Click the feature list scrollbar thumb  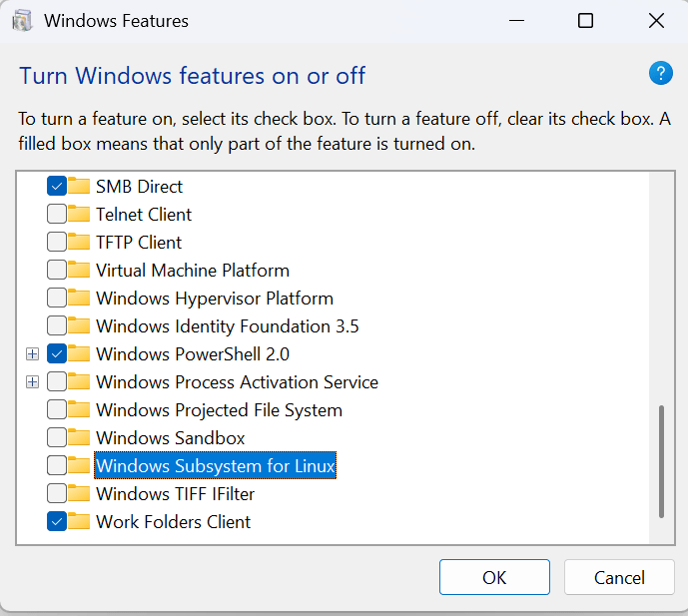pos(661,461)
